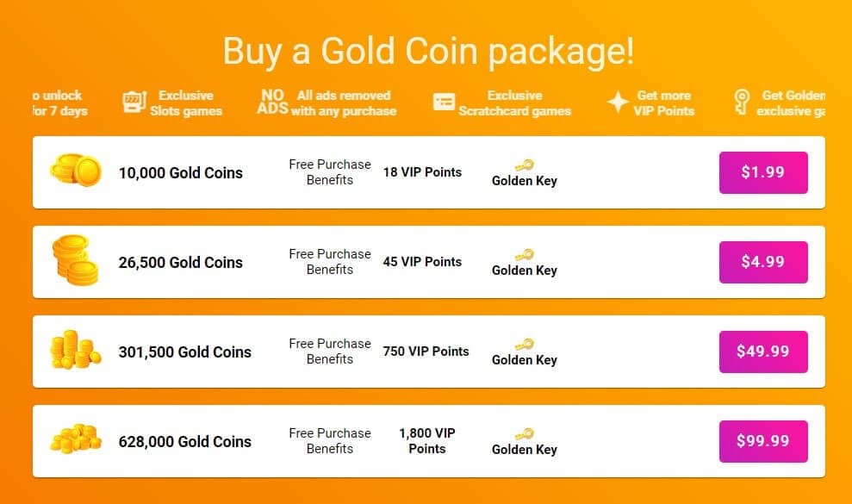This screenshot has height=504, width=852.
Task: Click Golden Key icon in the $1.99 row
Action: click(525, 165)
